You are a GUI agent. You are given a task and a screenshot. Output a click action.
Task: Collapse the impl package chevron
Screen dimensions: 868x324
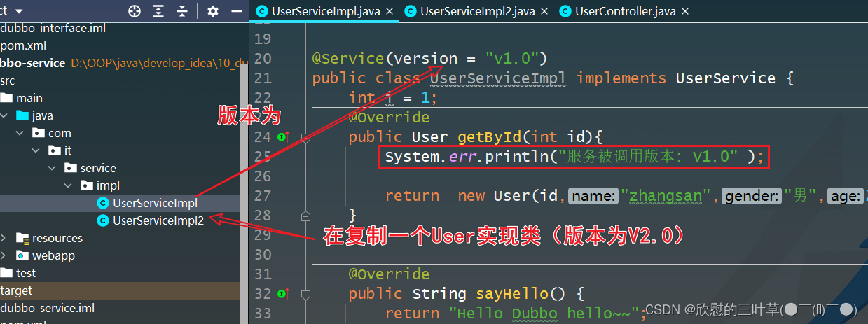pos(69,185)
